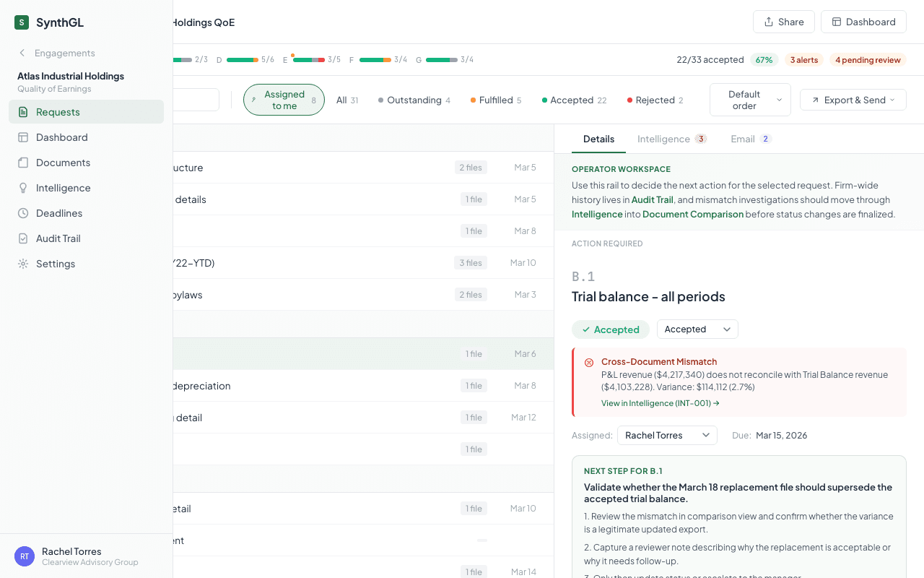Image resolution: width=924 pixels, height=578 pixels.
Task: Follow the View in Intelligence (INT-001) link
Action: 660,402
